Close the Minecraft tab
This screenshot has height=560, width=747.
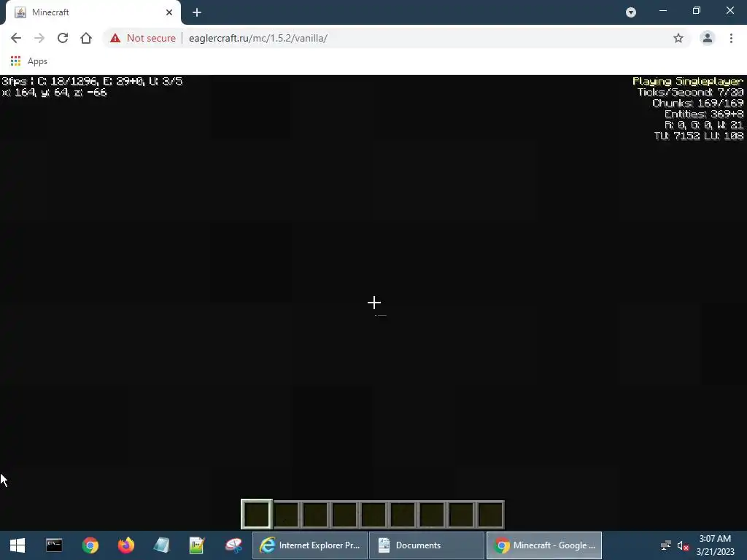[169, 12]
